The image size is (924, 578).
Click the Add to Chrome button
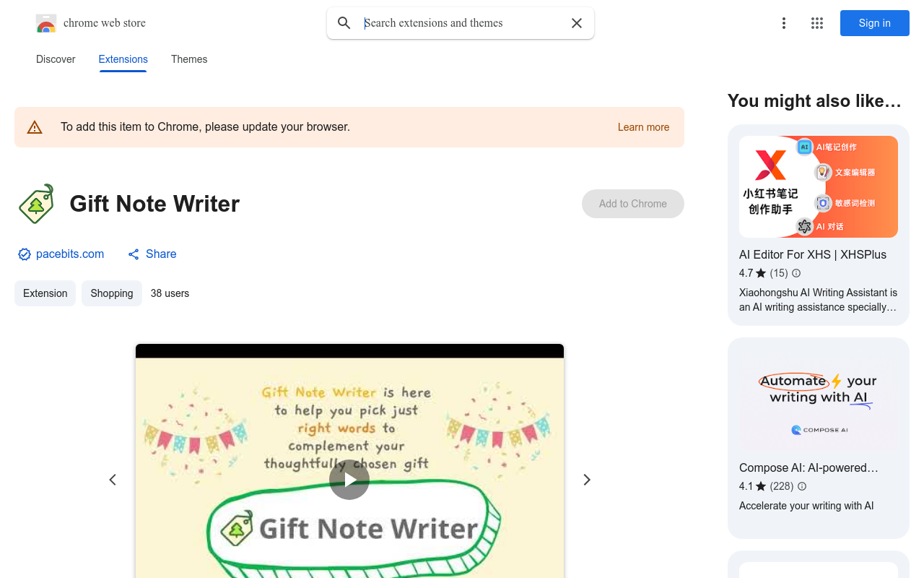(x=633, y=204)
